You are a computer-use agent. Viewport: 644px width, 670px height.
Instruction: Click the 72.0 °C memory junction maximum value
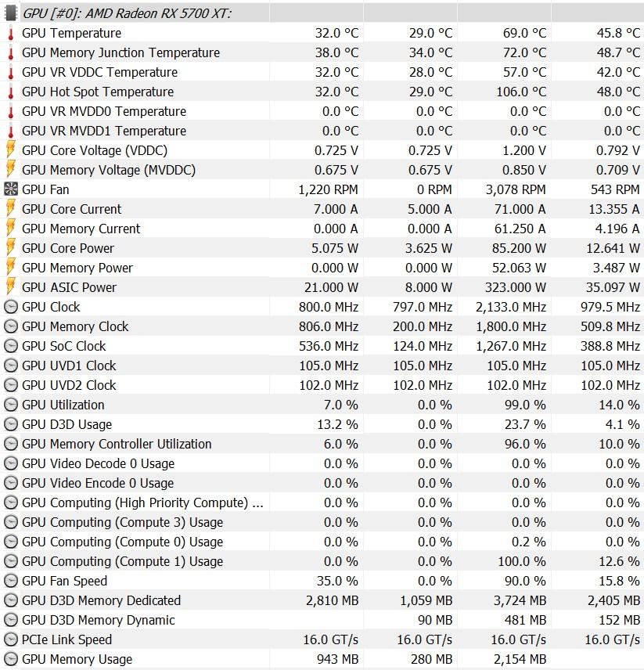524,52
